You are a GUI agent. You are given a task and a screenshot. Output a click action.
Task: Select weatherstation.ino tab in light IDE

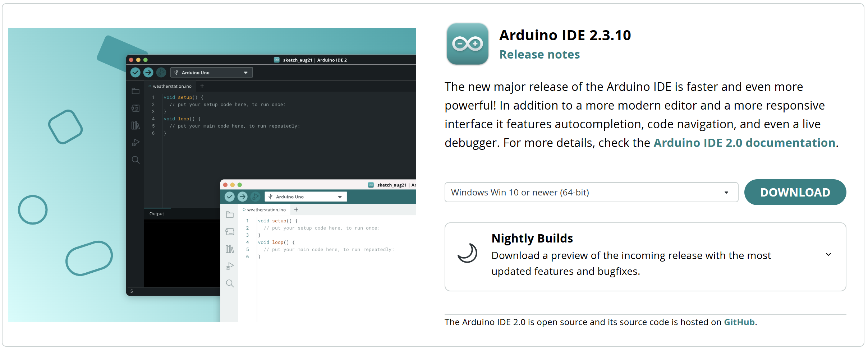pos(264,210)
